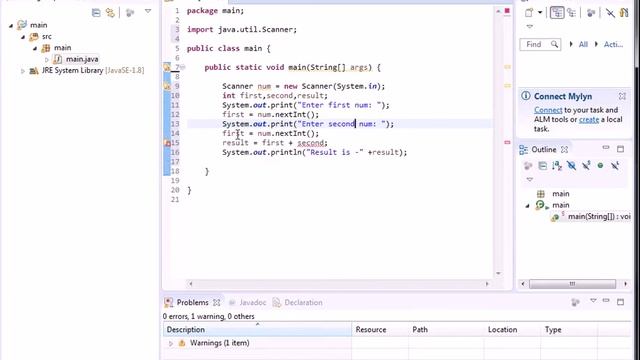
Task: Click the editor scroll-right arrow
Action: [x=487, y=284]
